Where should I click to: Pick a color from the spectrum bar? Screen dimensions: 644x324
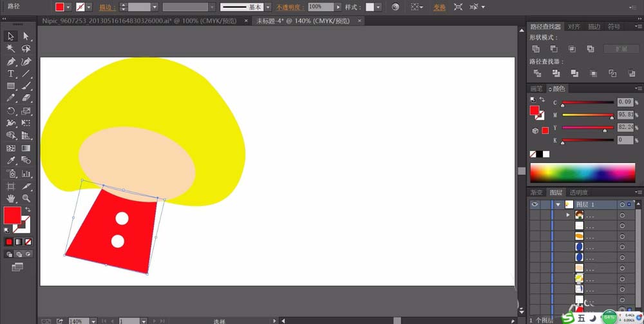pyautogui.click(x=582, y=173)
